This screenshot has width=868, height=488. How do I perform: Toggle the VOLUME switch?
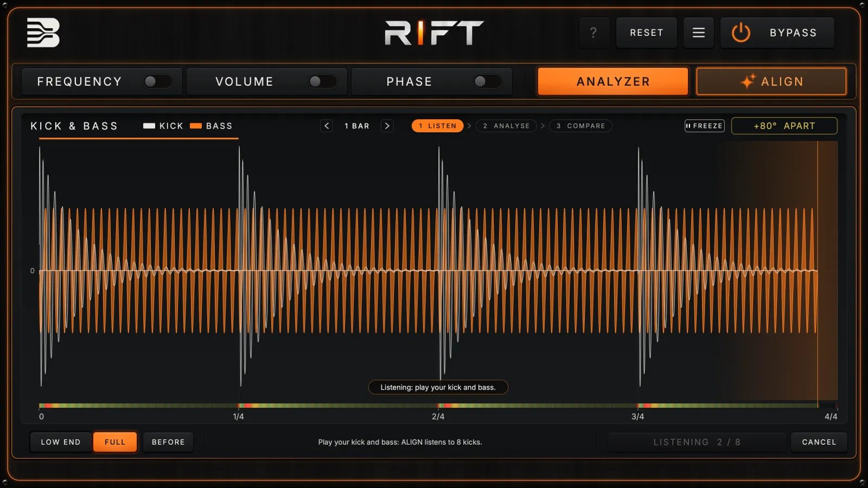pos(323,81)
